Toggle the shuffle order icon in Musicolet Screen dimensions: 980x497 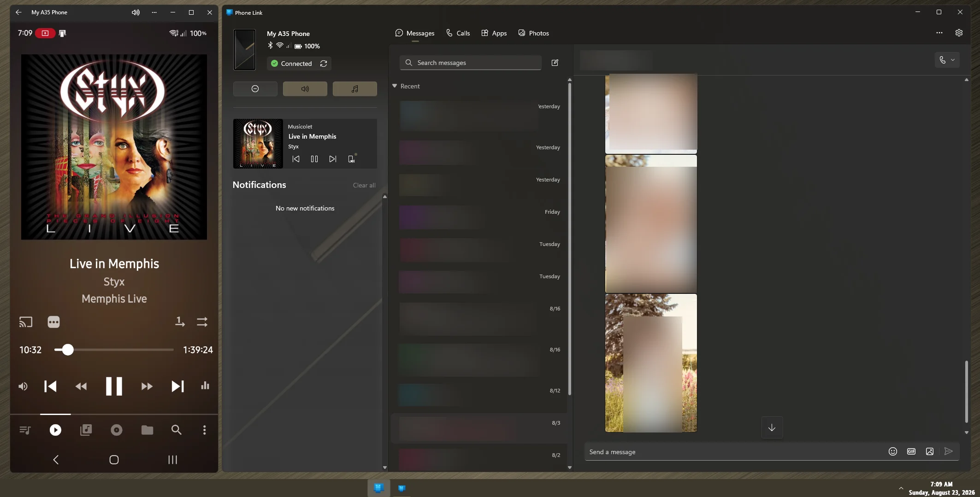(x=202, y=322)
